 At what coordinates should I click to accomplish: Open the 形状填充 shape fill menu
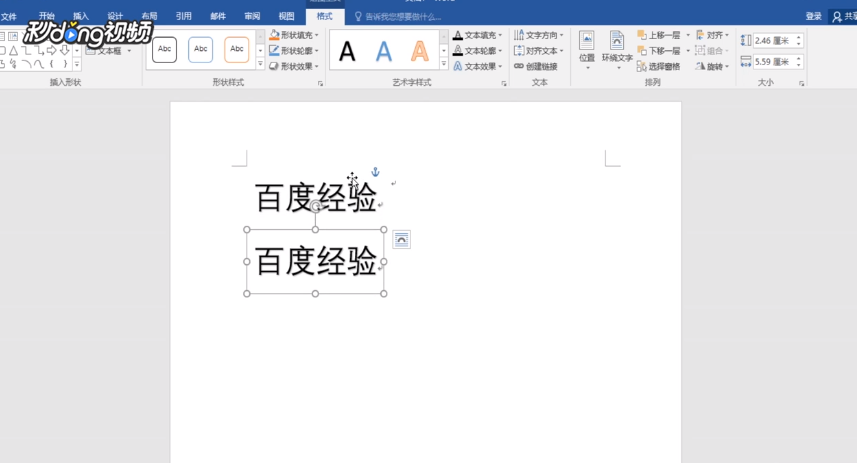click(294, 35)
